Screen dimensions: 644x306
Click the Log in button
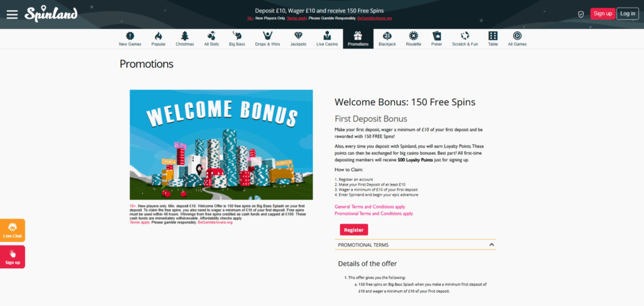pos(628,14)
